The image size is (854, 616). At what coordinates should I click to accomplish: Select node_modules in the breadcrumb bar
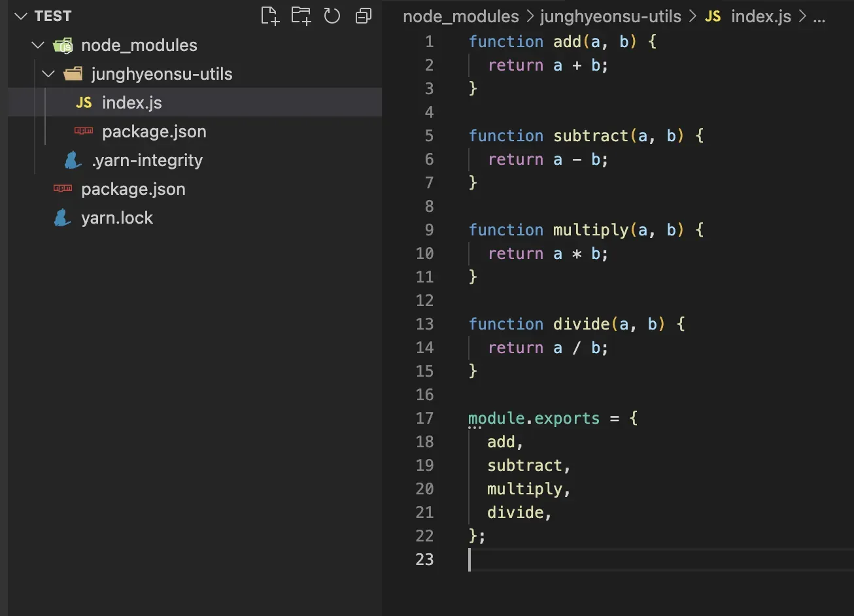point(460,16)
